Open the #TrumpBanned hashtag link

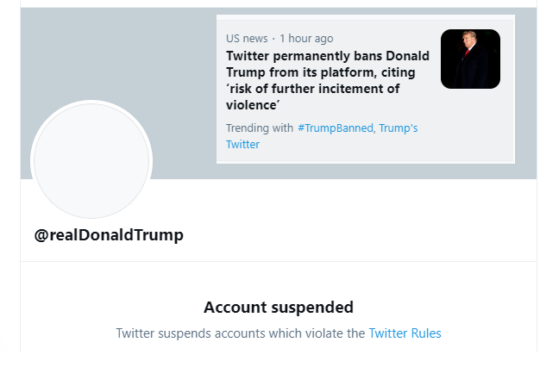pos(335,128)
